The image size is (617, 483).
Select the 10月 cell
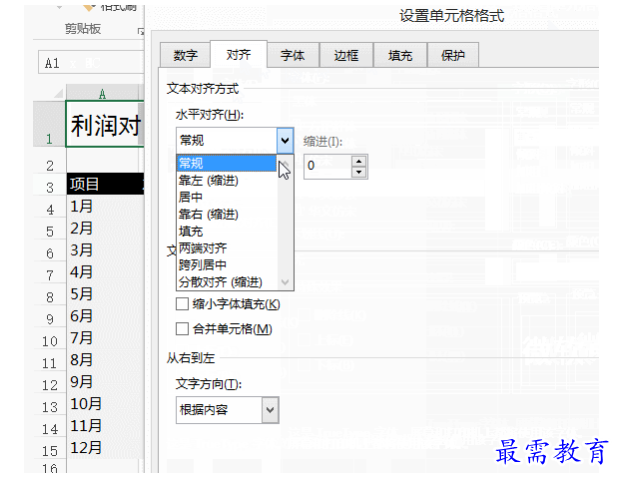105,404
